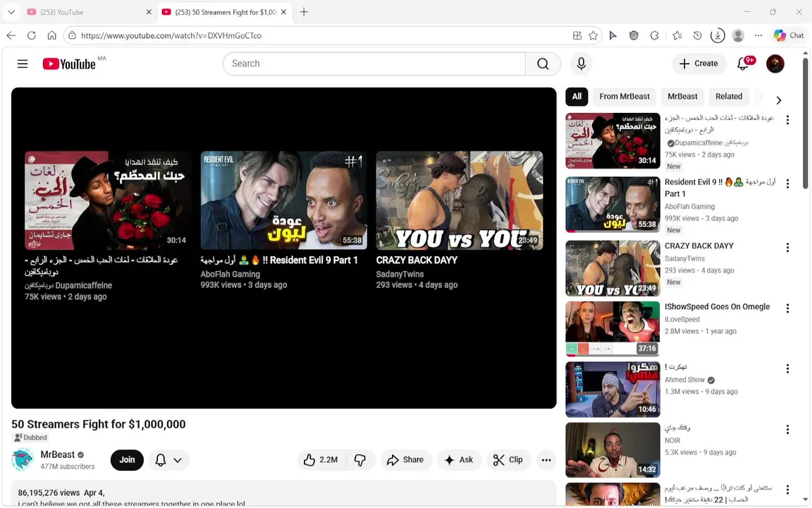Open the YouTube hamburger guide menu

point(23,64)
